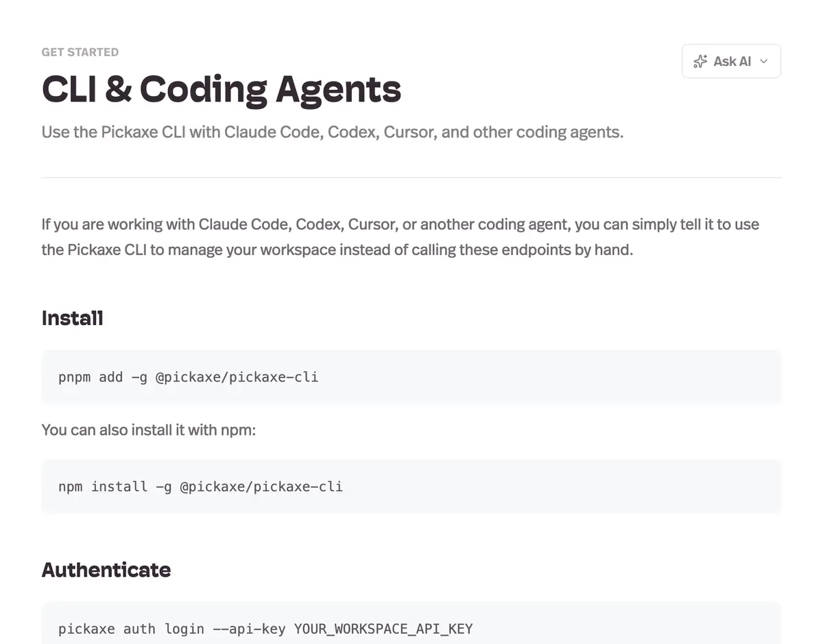Click the sparkle icon in Ask AI
The width and height of the screenshot is (823, 644).
[700, 61]
